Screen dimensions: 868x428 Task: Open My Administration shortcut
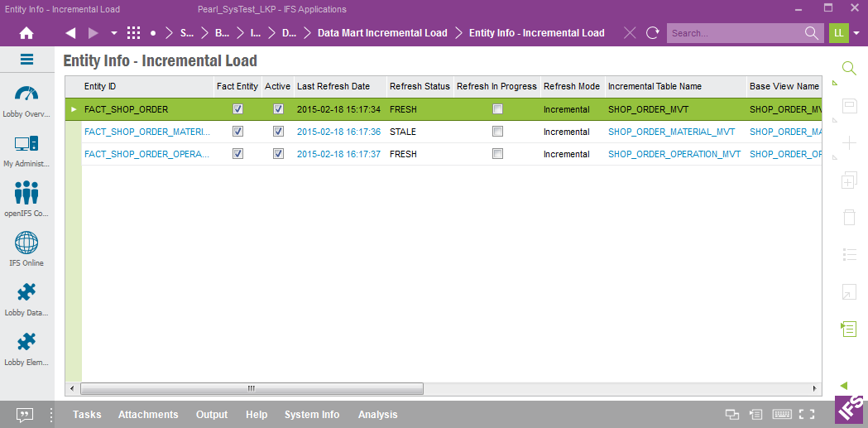(26, 151)
